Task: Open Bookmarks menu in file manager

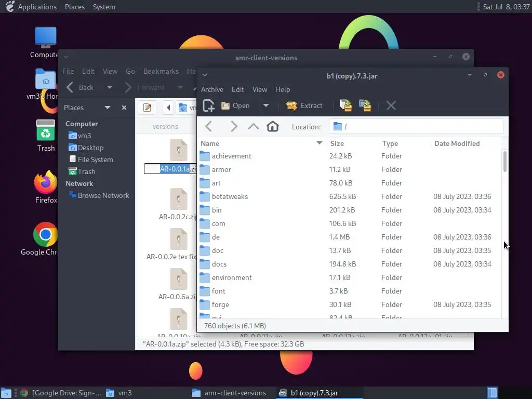Action: 161,71
